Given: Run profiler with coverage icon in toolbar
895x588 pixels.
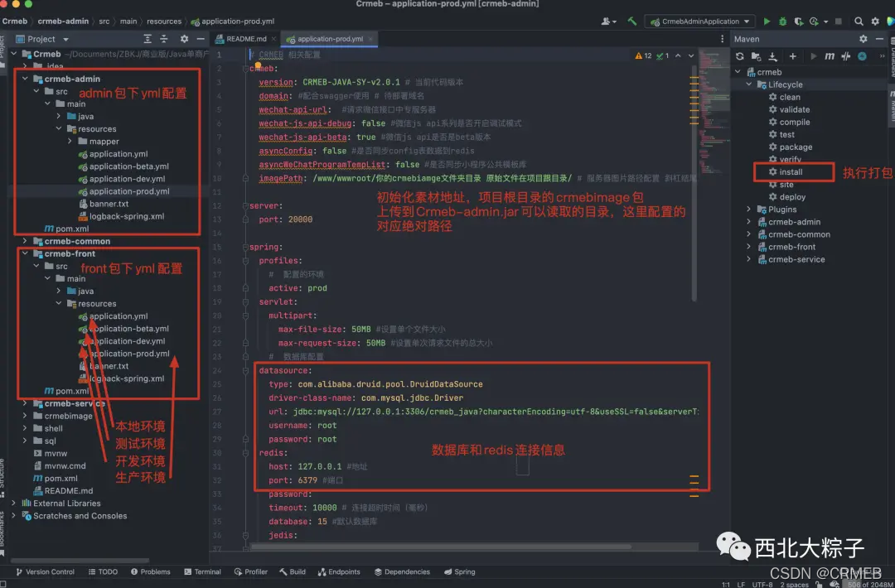Looking at the screenshot, I should [801, 21].
